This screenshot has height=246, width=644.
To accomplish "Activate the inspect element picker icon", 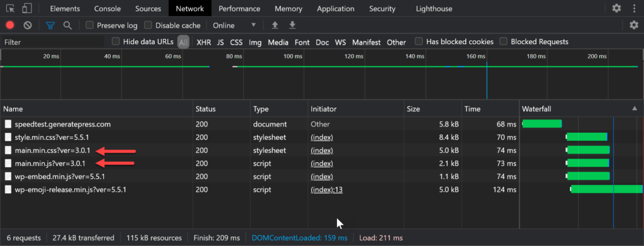I will point(10,8).
